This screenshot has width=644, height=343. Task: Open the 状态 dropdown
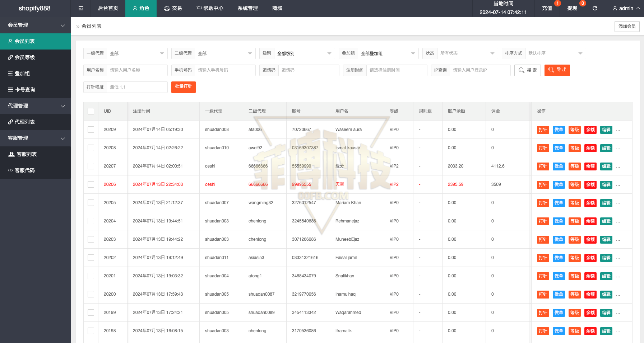tap(467, 53)
